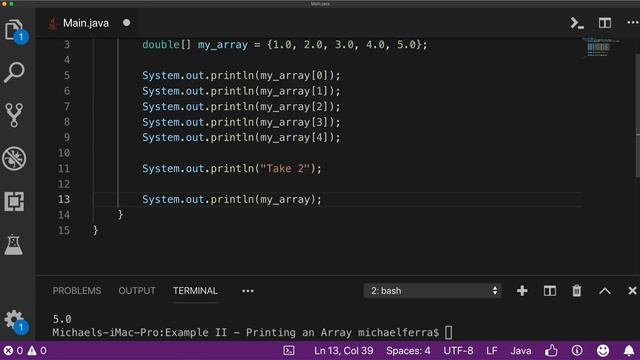Open the panel's hidden tabs ellipsis
The image size is (640, 360).
(x=248, y=291)
